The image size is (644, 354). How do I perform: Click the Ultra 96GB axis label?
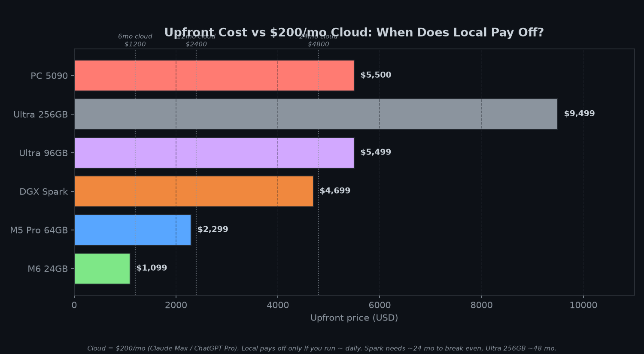click(x=43, y=153)
